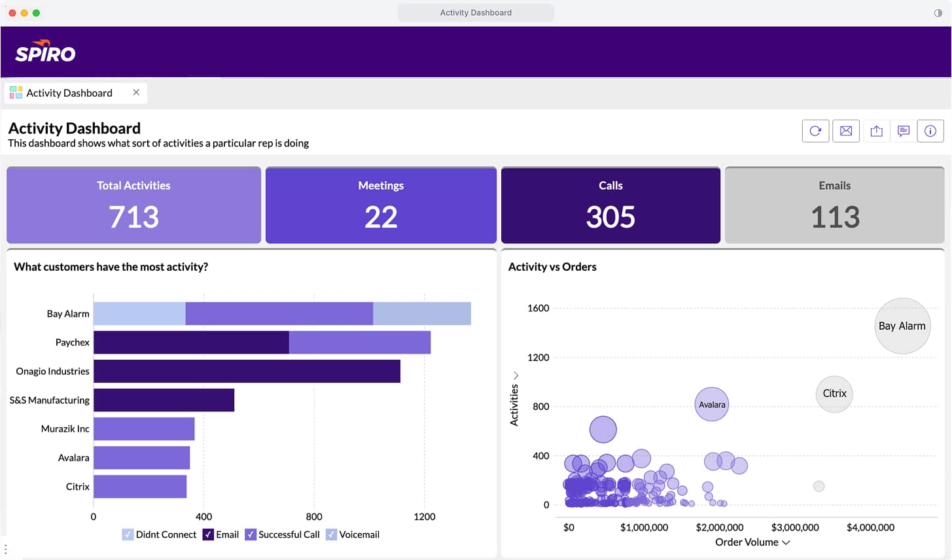Toggle the appearance icon in title bar
The width and height of the screenshot is (952, 560).
click(x=938, y=13)
